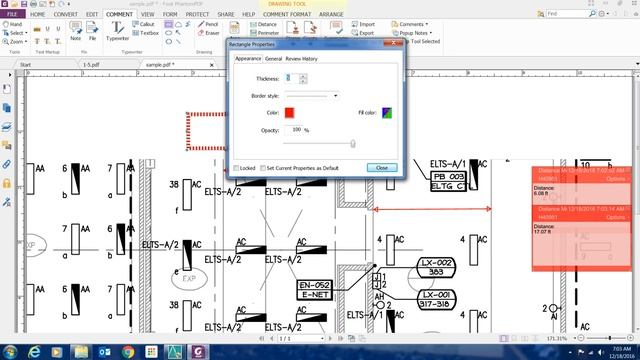The image size is (640, 360).
Task: Select the Callout tool
Action: (143, 24)
